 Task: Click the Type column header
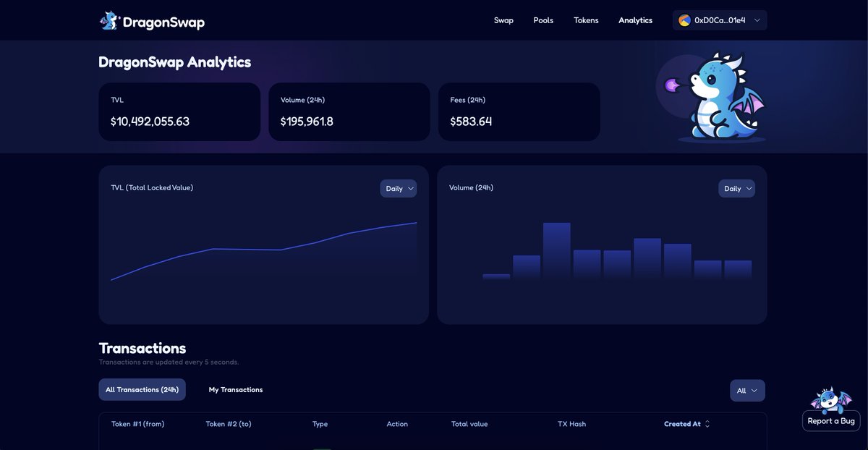click(320, 424)
